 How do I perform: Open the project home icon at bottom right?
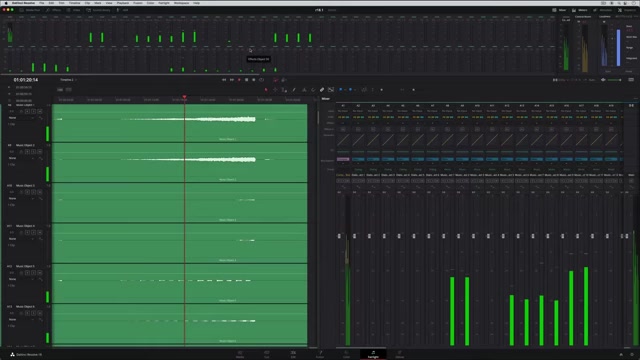click(x=621, y=355)
